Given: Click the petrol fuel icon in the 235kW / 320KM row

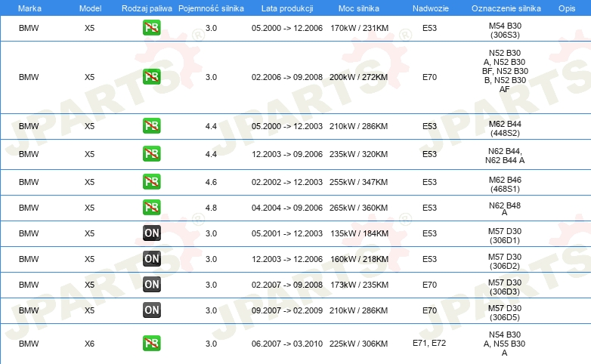Looking at the screenshot, I should tap(151, 154).
